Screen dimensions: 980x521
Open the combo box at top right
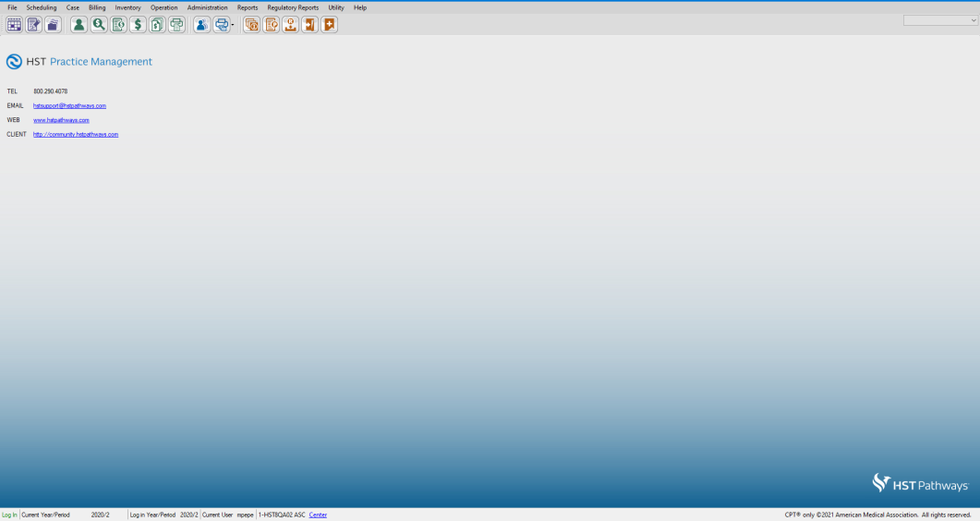coord(939,20)
